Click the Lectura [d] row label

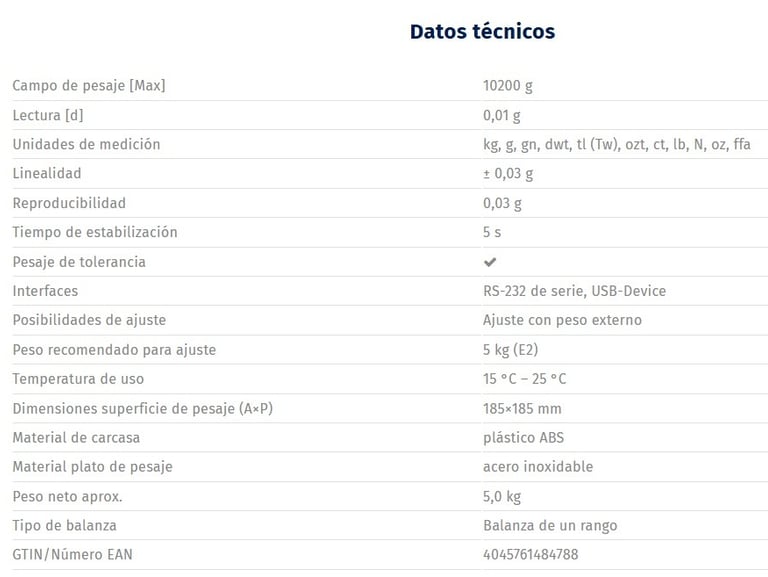pyautogui.click(x=47, y=115)
